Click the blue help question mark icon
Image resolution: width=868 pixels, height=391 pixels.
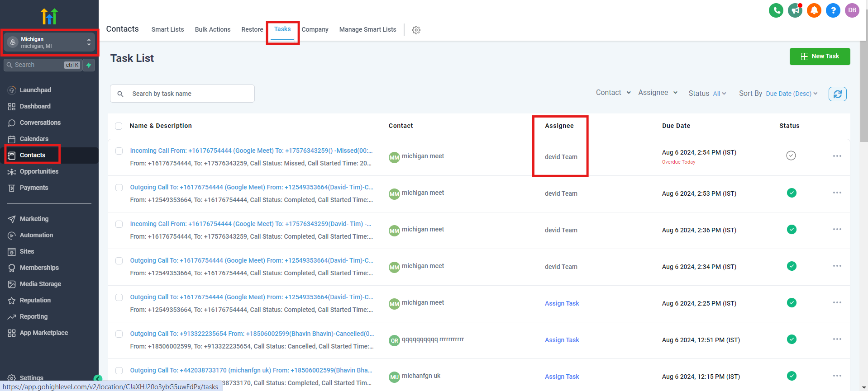point(833,10)
